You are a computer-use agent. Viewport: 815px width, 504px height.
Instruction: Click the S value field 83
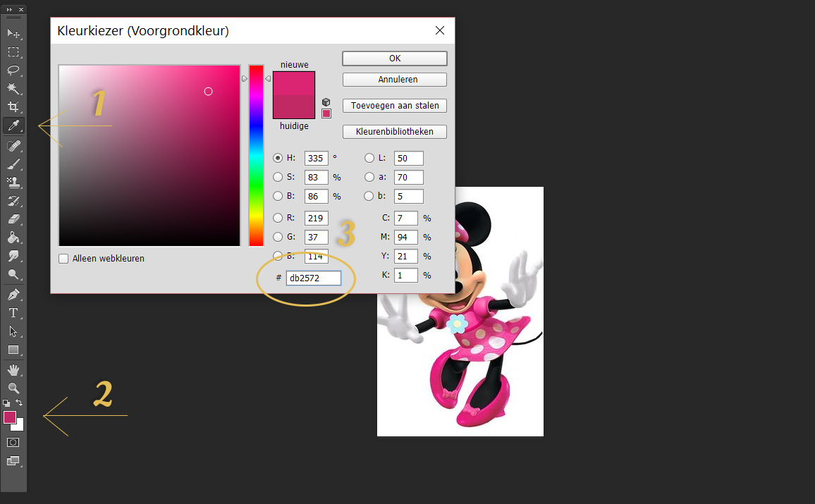316,177
